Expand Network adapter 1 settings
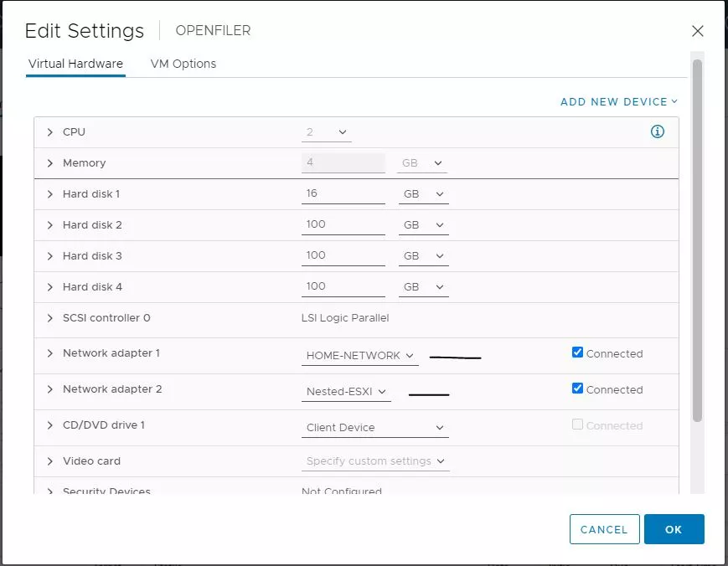Screen dimensions: 728x566 [x=49, y=353]
